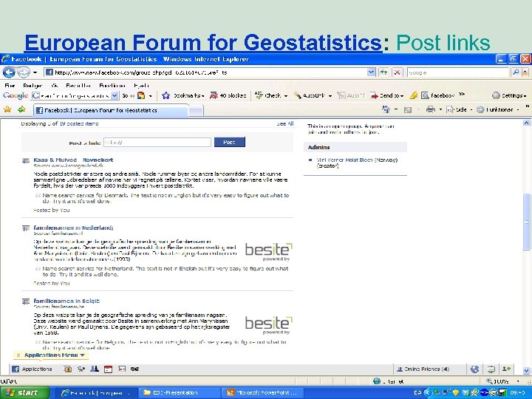Screen dimensions: 532x399
Task: Click the popup blocker '40 blocked' button
Action: click(228, 95)
